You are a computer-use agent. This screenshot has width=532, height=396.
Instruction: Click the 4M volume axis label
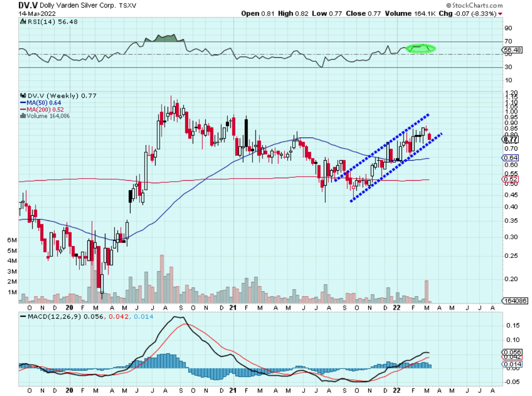click(x=12, y=261)
